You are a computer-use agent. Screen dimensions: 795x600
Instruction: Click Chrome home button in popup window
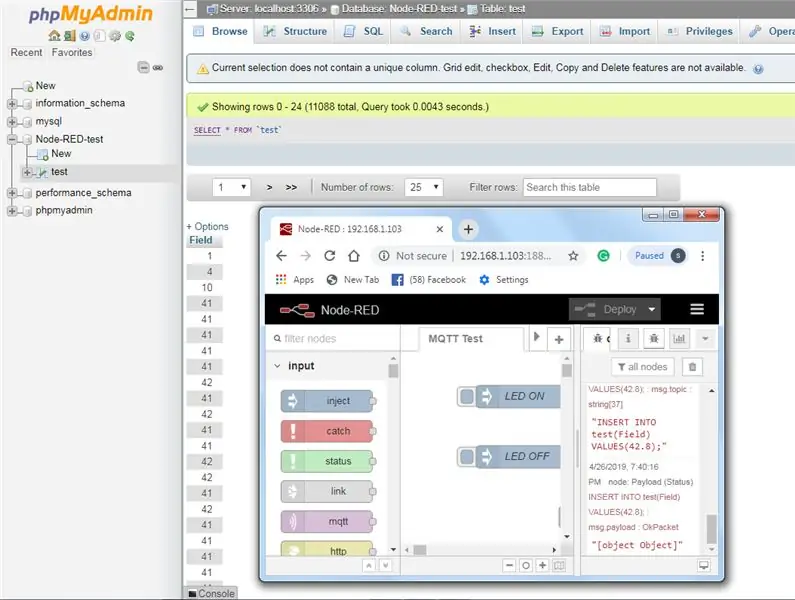pos(354,256)
